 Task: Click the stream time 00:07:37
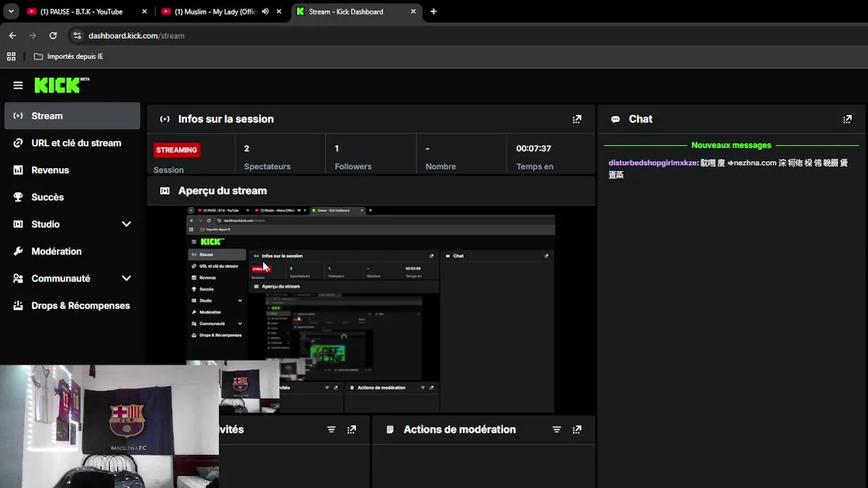[534, 148]
